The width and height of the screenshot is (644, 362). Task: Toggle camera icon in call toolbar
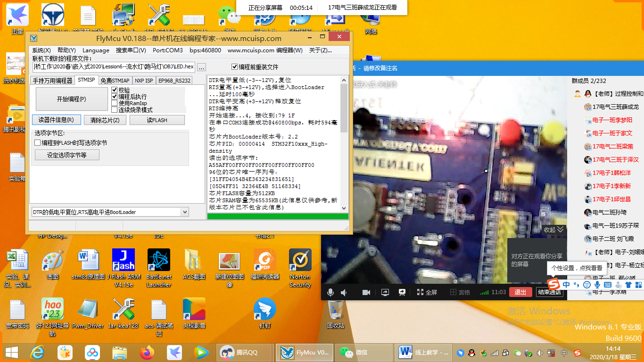tap(366, 292)
